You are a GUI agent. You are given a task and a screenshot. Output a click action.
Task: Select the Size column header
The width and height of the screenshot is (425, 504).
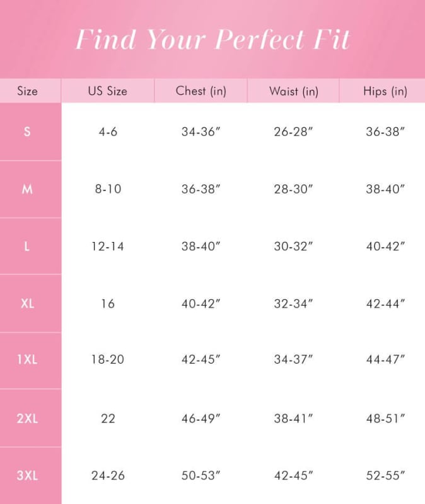click(27, 91)
